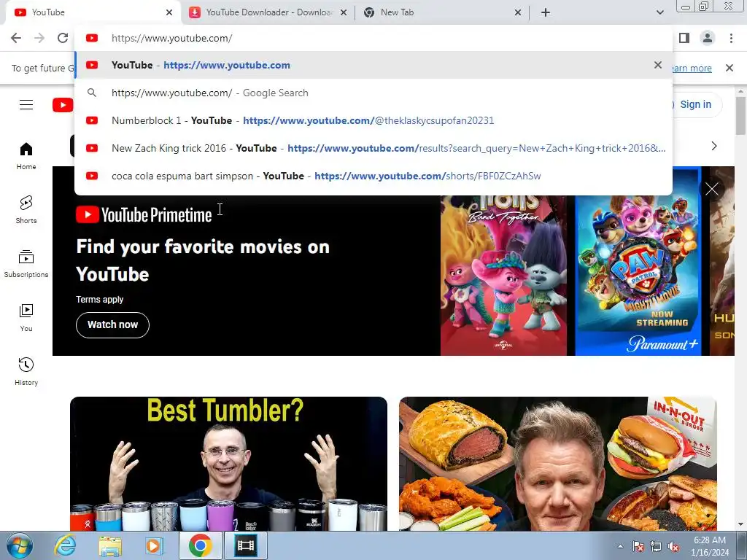The width and height of the screenshot is (747, 560).
Task: Click the network tray icon
Action: (x=656, y=546)
